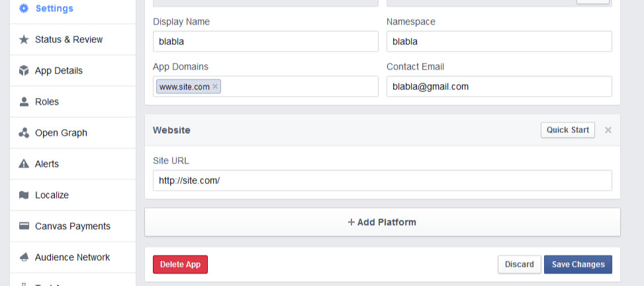Click the Open Graph icon
644x286 pixels.
coord(24,132)
